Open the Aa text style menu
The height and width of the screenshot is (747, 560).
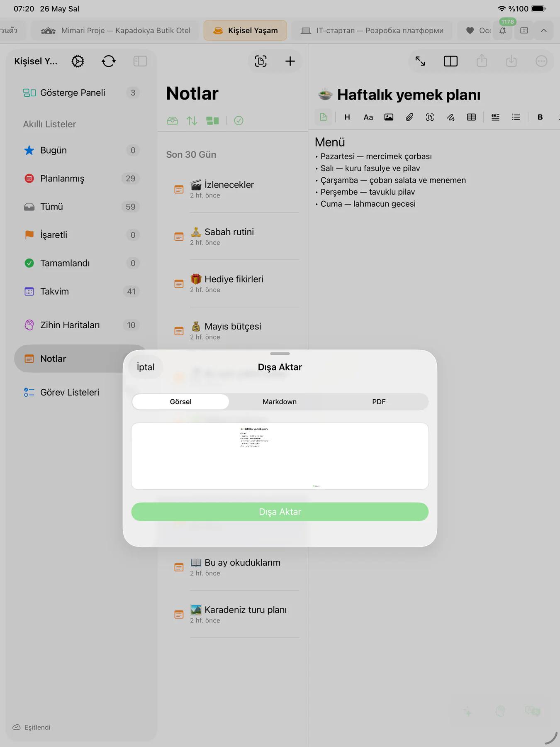pos(368,117)
